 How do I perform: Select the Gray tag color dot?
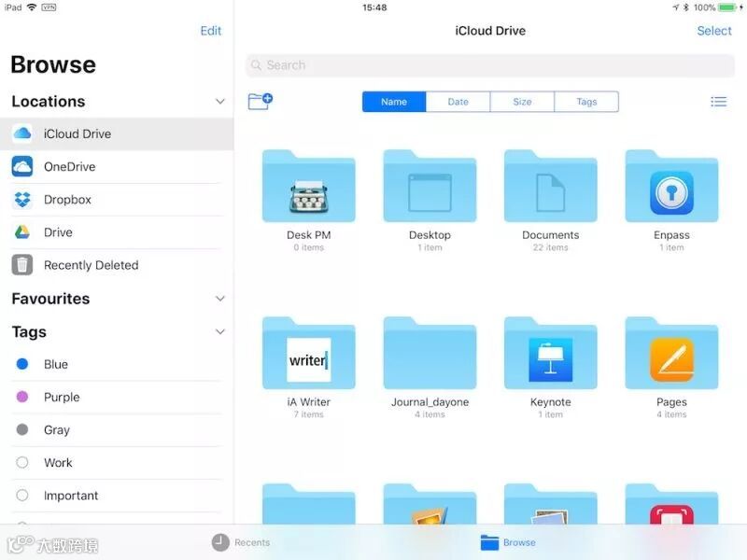point(22,430)
